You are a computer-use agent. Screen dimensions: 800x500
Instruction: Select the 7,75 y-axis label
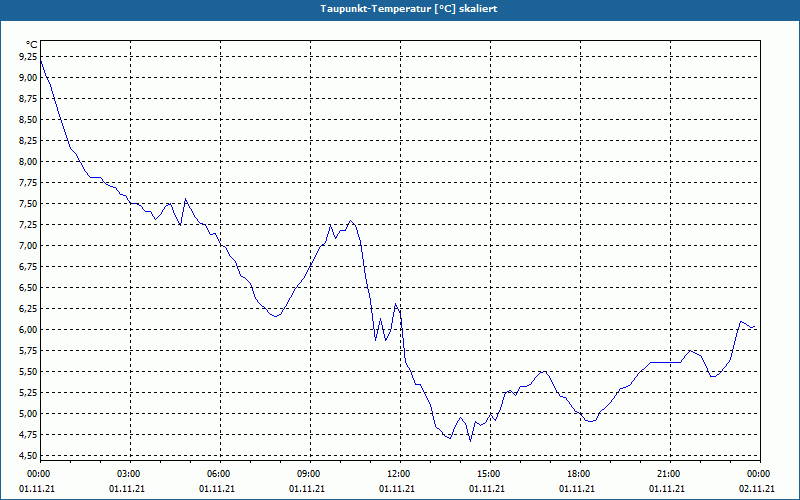(28, 183)
